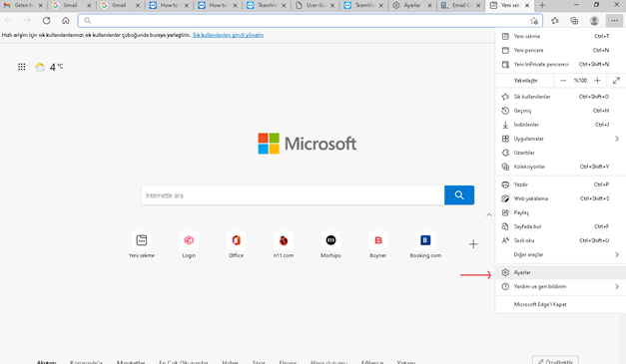Open the Booking.com quick link tile
Image resolution: width=626 pixels, height=364 pixels.
(425, 244)
